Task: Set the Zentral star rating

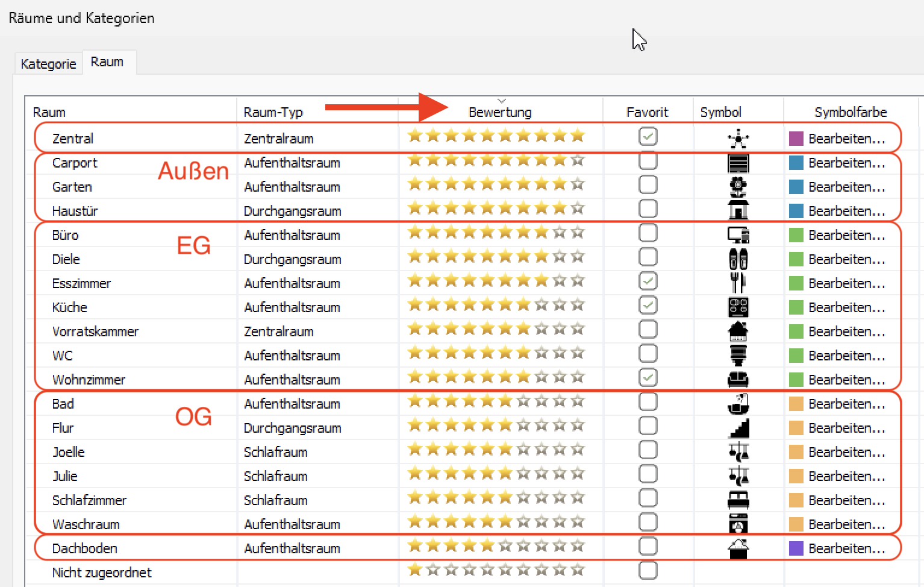Action: (x=496, y=136)
